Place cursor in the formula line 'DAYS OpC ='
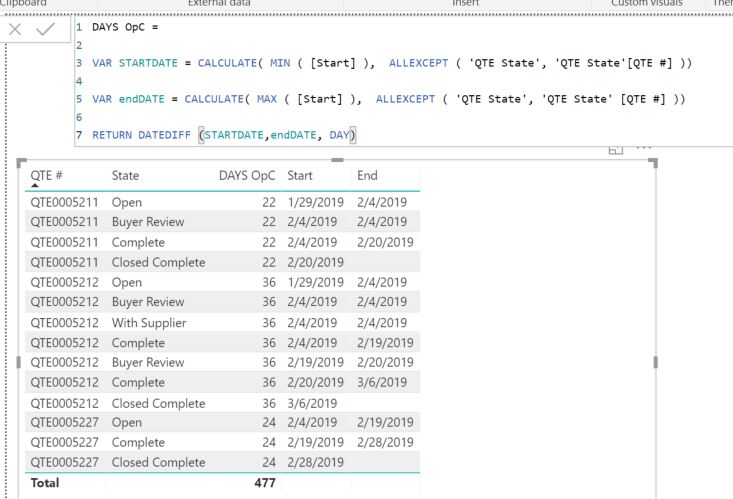This screenshot has height=499, width=733. [x=125, y=27]
